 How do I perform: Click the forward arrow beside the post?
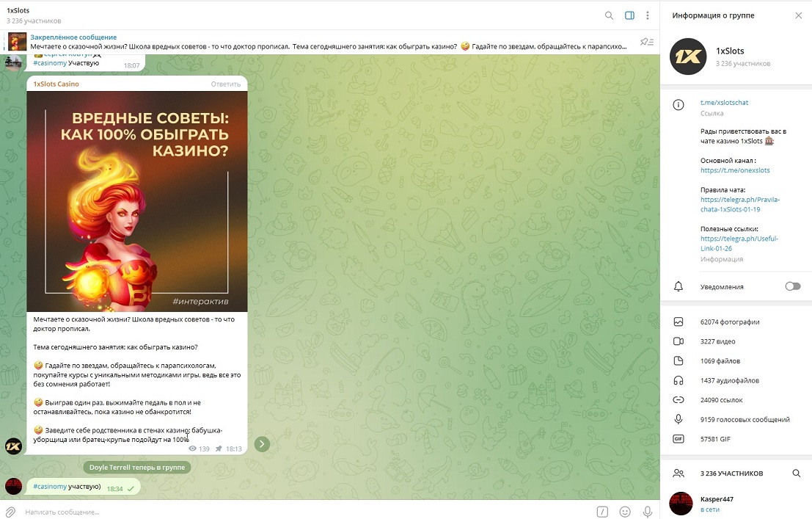(262, 443)
